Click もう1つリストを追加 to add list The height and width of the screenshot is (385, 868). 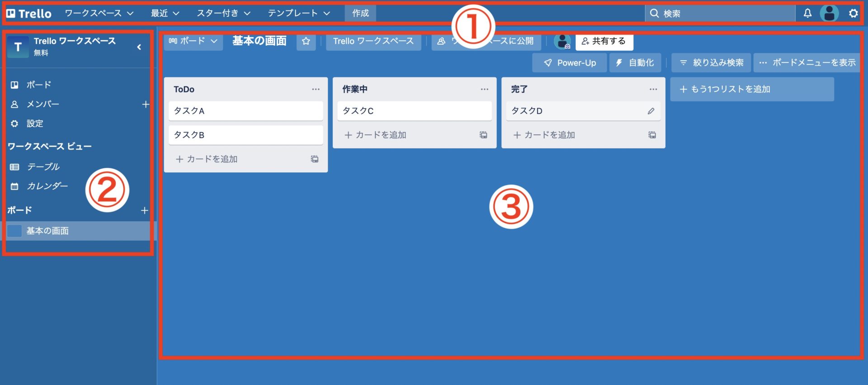[x=752, y=89]
